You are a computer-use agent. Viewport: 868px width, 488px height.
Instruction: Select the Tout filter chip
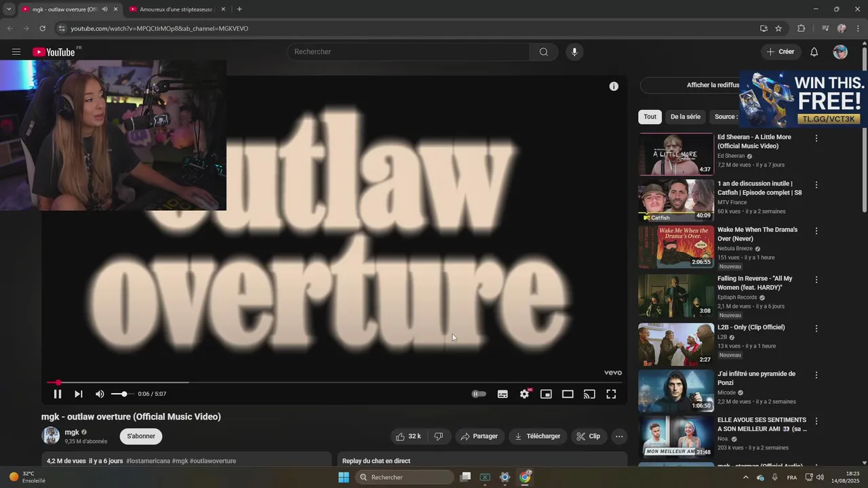[650, 117]
